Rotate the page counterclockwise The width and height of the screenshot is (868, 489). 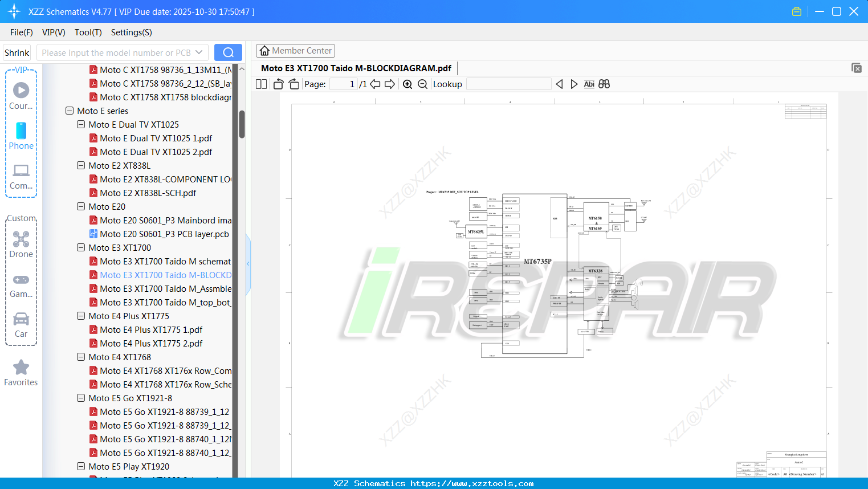(x=278, y=84)
